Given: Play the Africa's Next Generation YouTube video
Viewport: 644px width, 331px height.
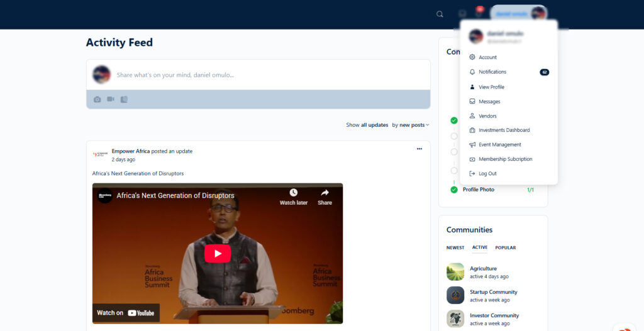Looking at the screenshot, I should point(218,253).
